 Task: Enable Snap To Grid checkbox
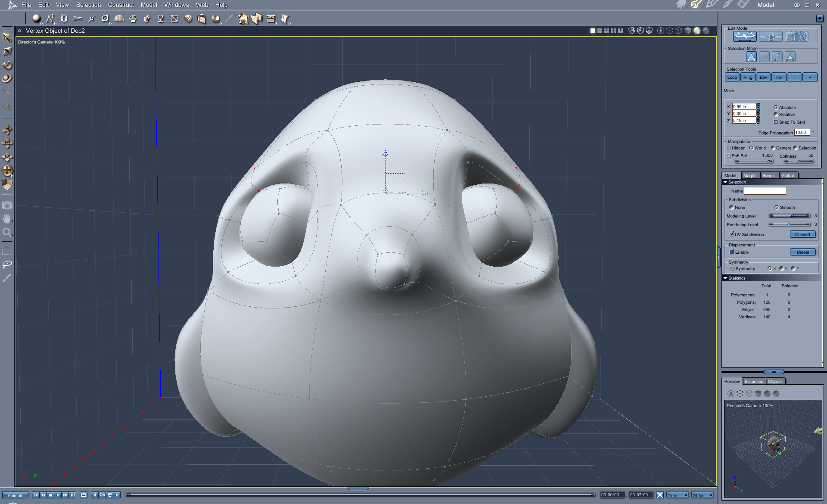[x=776, y=122]
